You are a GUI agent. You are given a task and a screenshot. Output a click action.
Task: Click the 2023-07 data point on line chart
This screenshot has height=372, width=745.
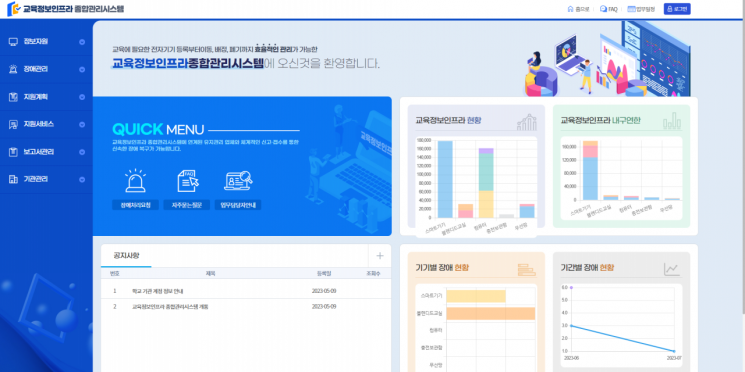point(674,351)
